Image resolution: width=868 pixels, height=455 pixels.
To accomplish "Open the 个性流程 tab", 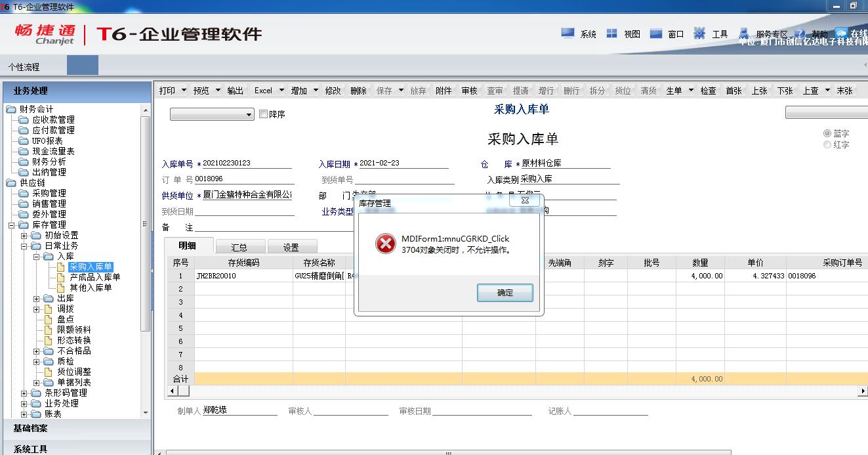I will click(x=24, y=66).
